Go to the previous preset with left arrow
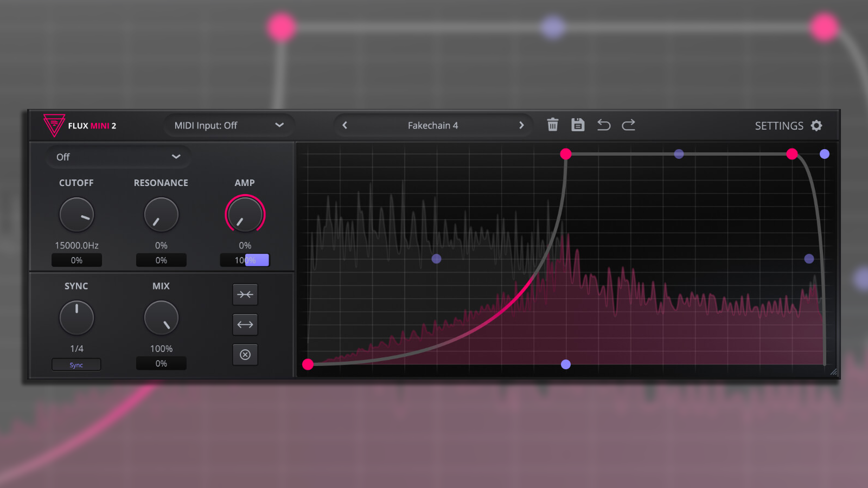 pos(344,125)
